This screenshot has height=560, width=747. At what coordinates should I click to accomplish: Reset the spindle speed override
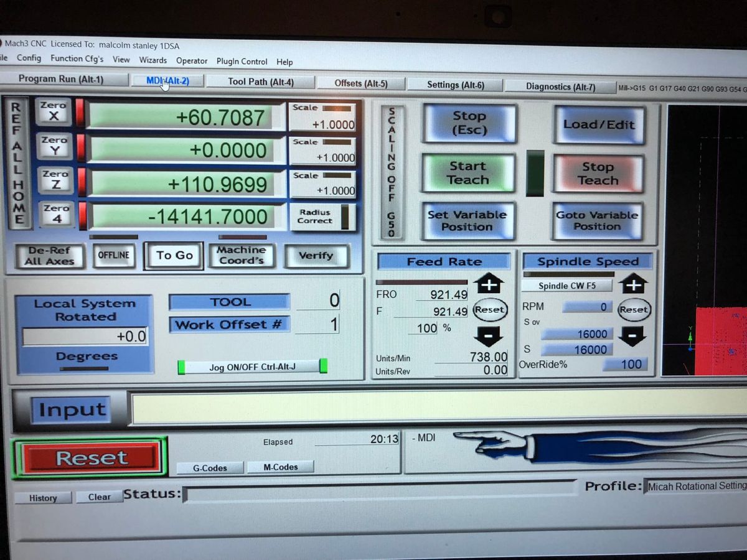click(634, 310)
